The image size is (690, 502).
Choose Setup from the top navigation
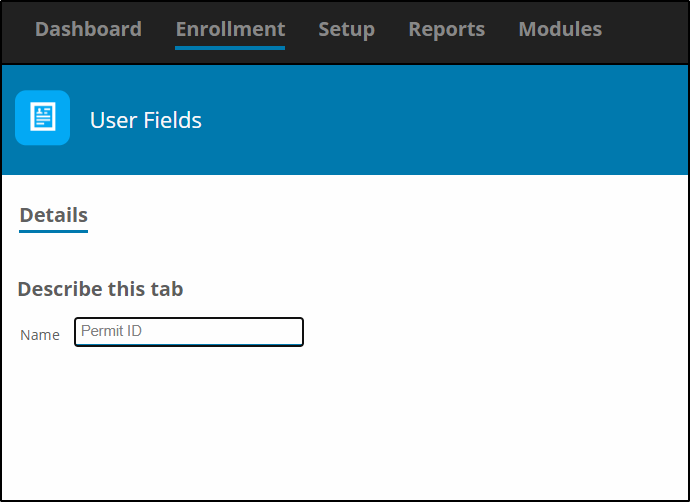click(346, 29)
